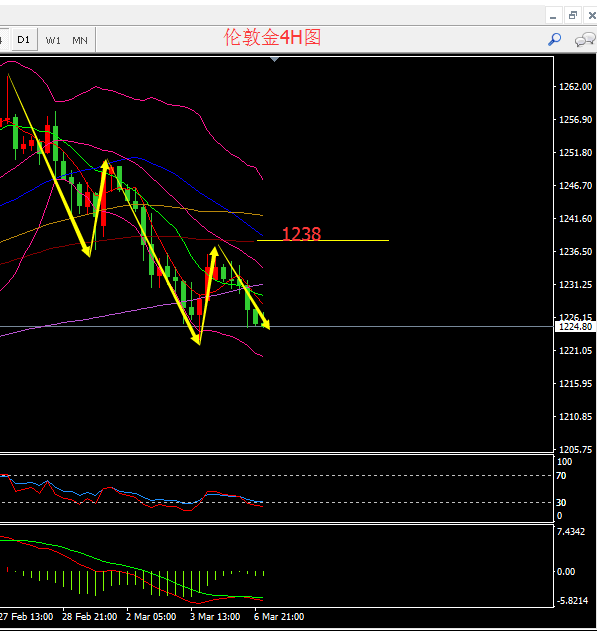
Task: Minimize the chart window
Action: [553, 16]
